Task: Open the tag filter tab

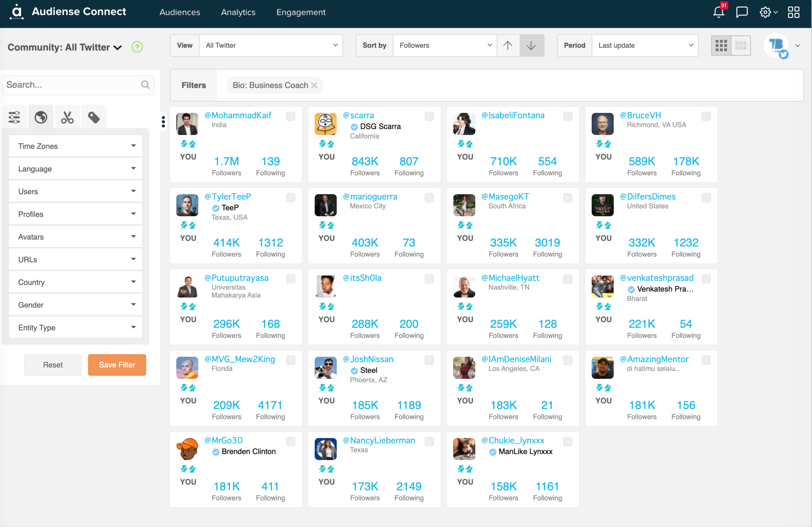Action: [x=94, y=118]
